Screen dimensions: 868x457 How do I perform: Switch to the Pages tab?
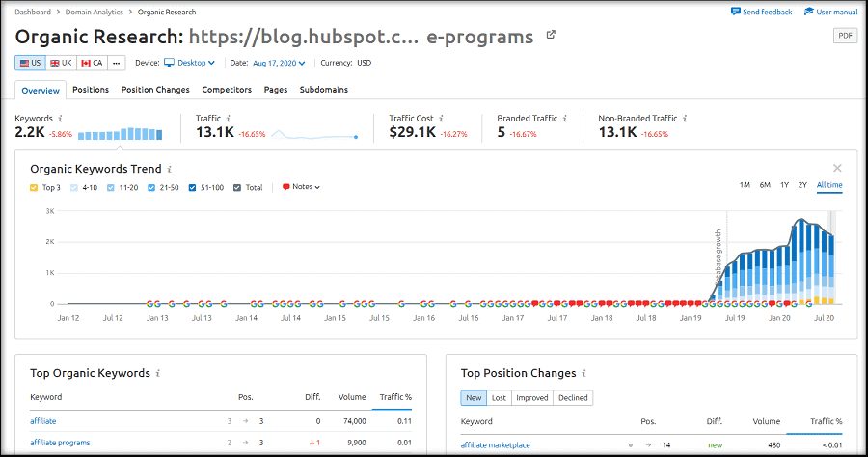point(276,90)
